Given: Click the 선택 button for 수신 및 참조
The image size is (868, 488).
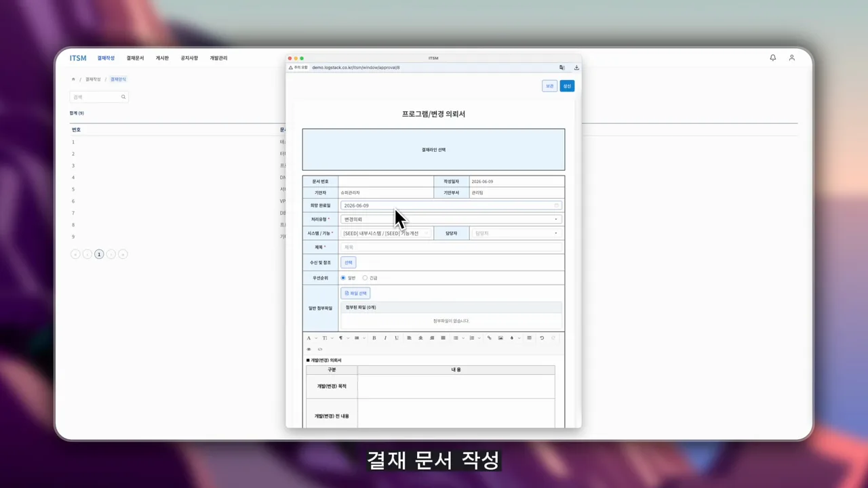Looking at the screenshot, I should pyautogui.click(x=349, y=262).
